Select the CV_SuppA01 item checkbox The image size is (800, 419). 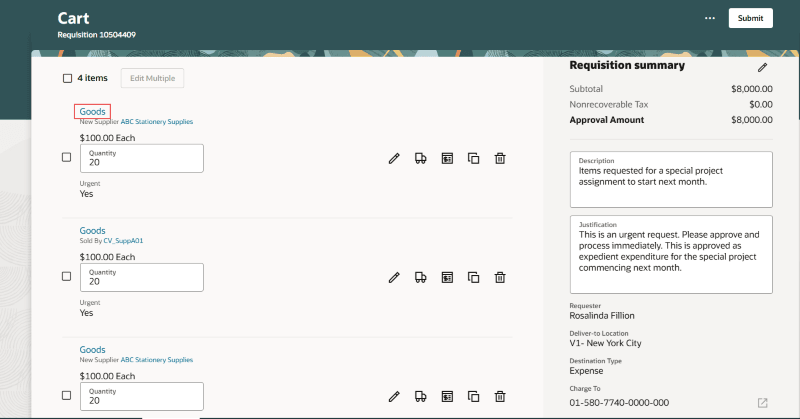[66, 276]
